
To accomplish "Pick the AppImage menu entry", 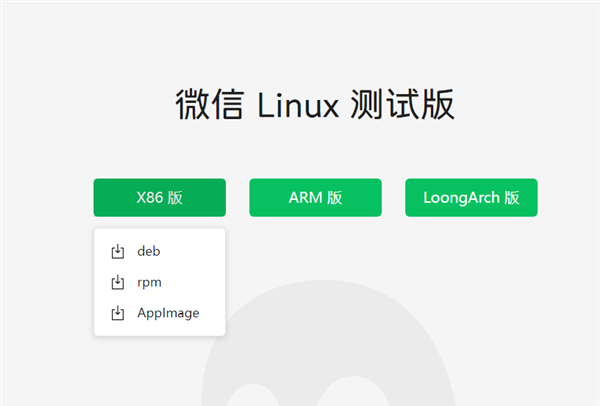I will click(168, 313).
